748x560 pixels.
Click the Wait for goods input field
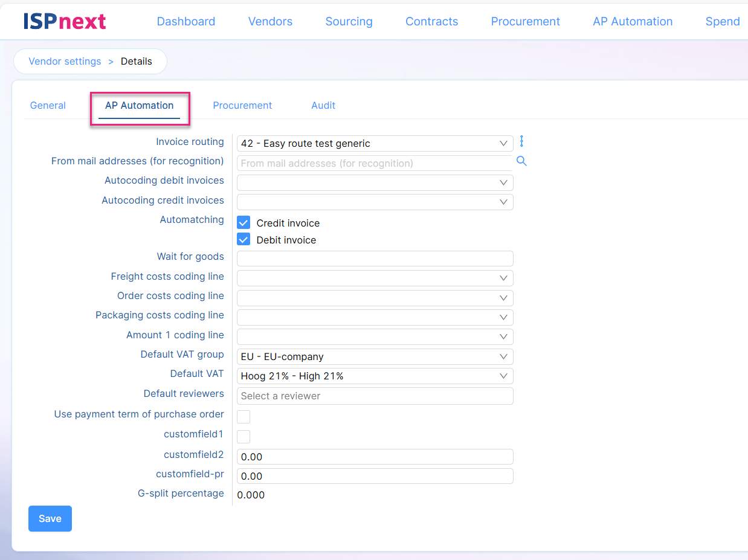[375, 259]
